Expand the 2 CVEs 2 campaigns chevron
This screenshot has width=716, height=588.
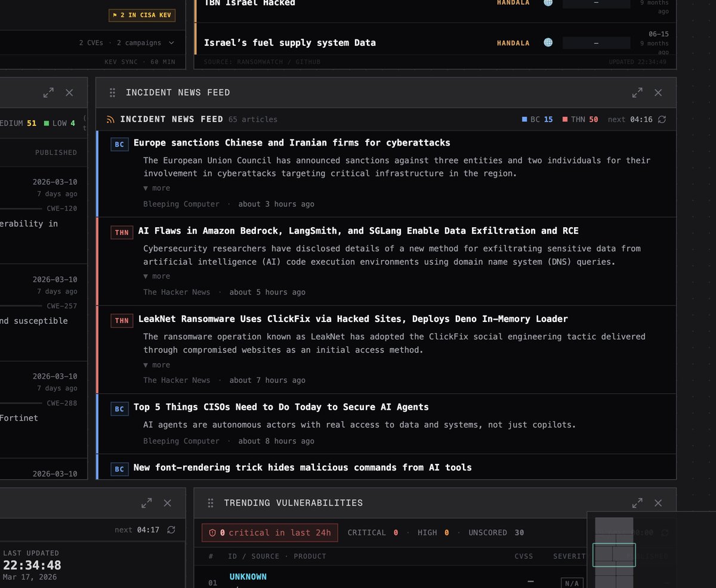[x=171, y=43]
